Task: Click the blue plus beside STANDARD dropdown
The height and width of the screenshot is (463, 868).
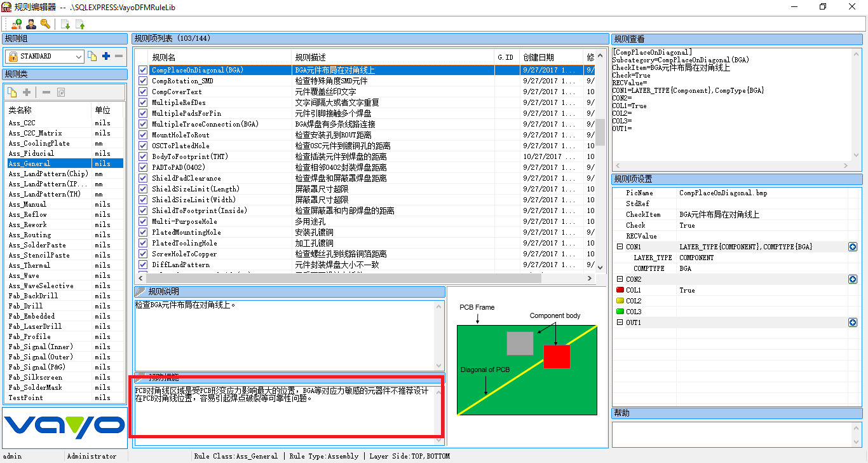Action: coord(106,56)
